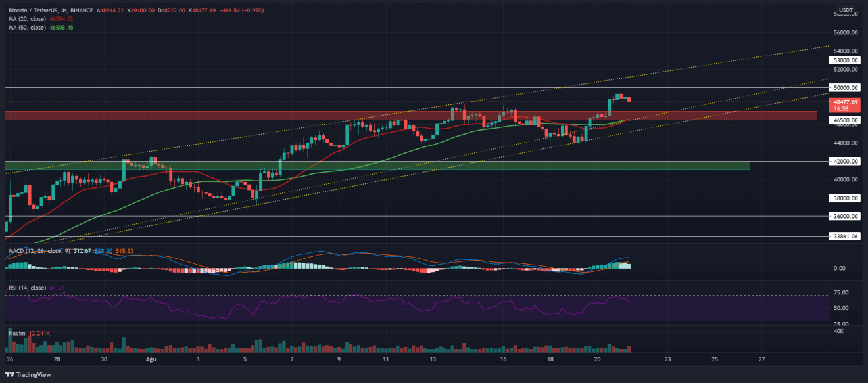
Task: Click the RSI (14, close) legend
Action: 28,288
